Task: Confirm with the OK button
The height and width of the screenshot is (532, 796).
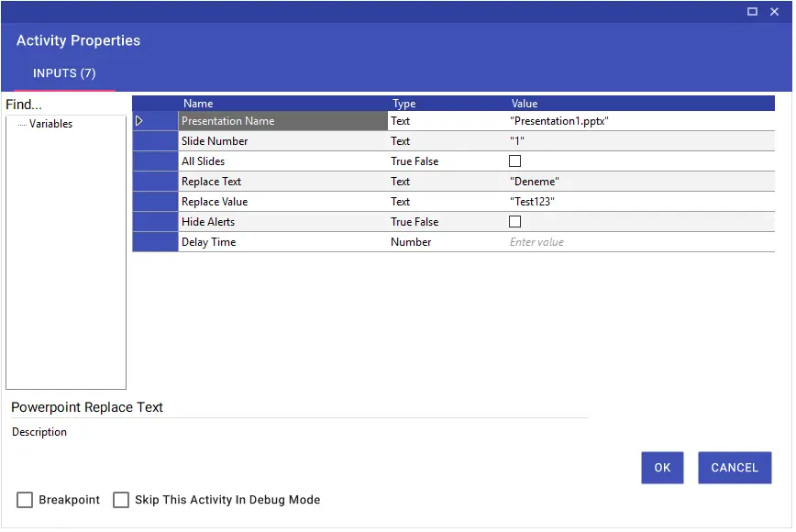Action: point(662,468)
